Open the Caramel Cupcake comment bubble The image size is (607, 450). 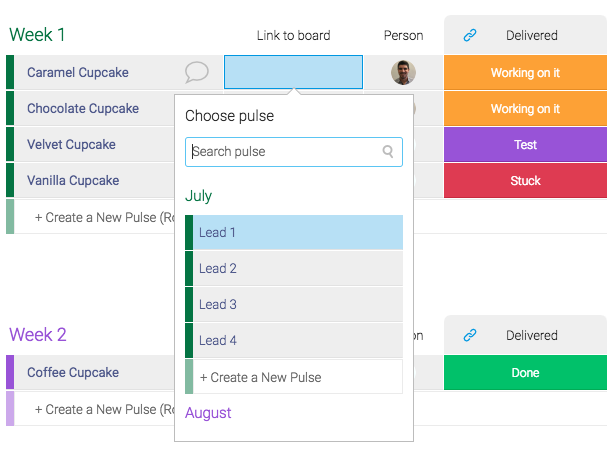point(197,72)
